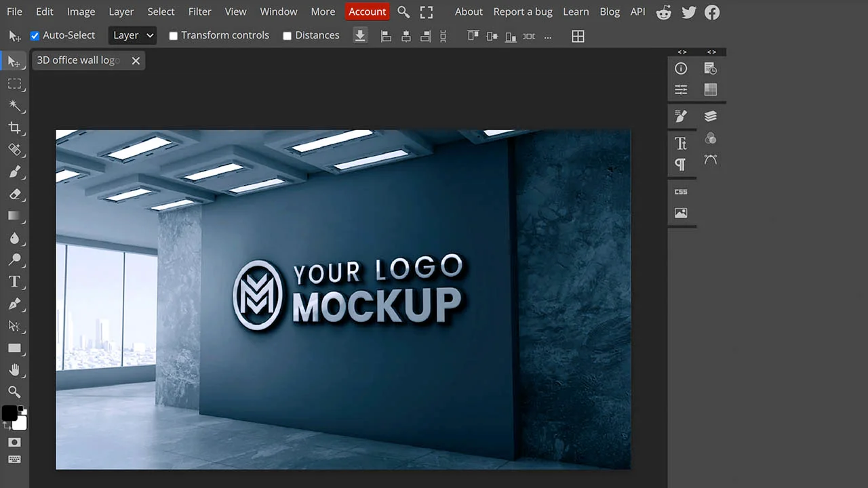Click the red Account button
This screenshot has height=488, width=868.
tap(367, 12)
